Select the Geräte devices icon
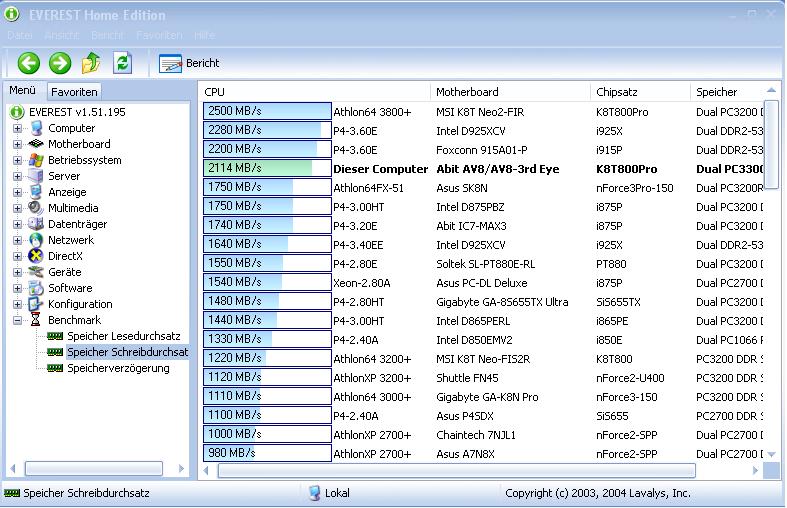 pos(36,272)
